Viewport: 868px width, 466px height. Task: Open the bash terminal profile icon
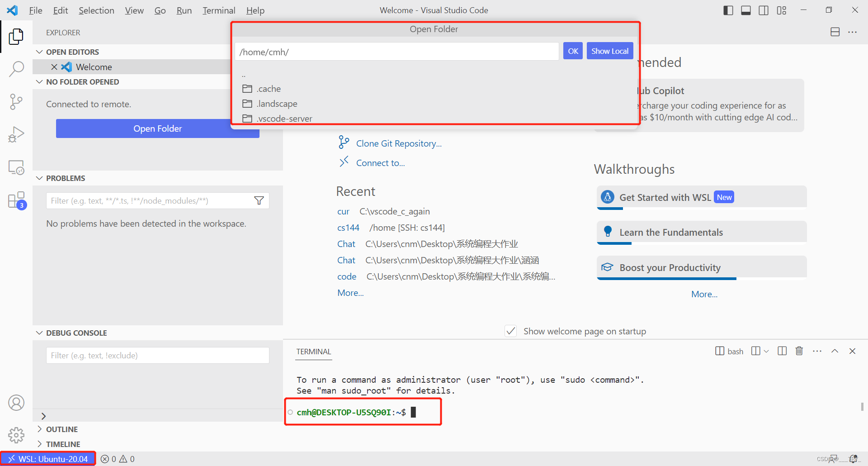720,351
